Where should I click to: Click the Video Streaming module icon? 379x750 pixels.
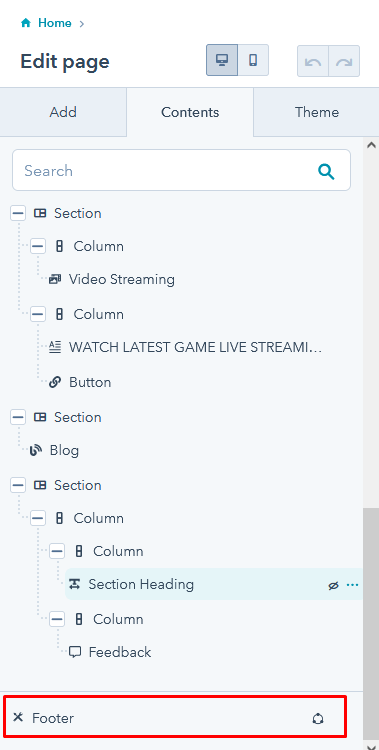pos(55,279)
